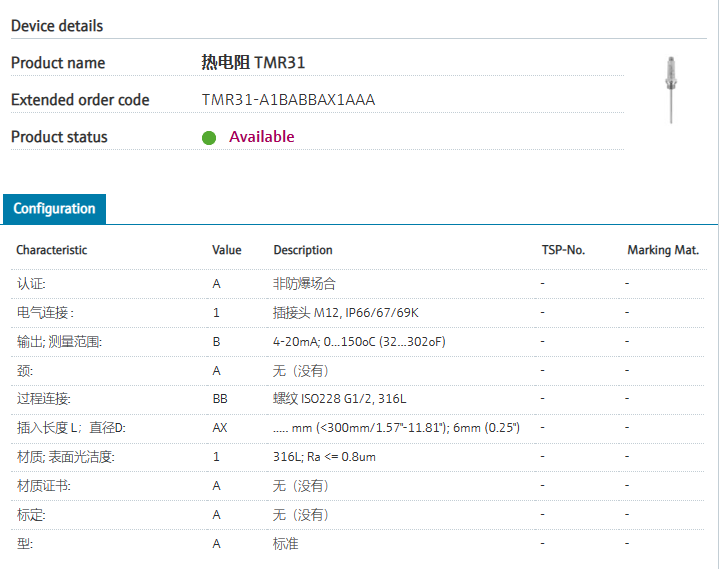
Task: Click the Available status text
Action: click(x=262, y=137)
